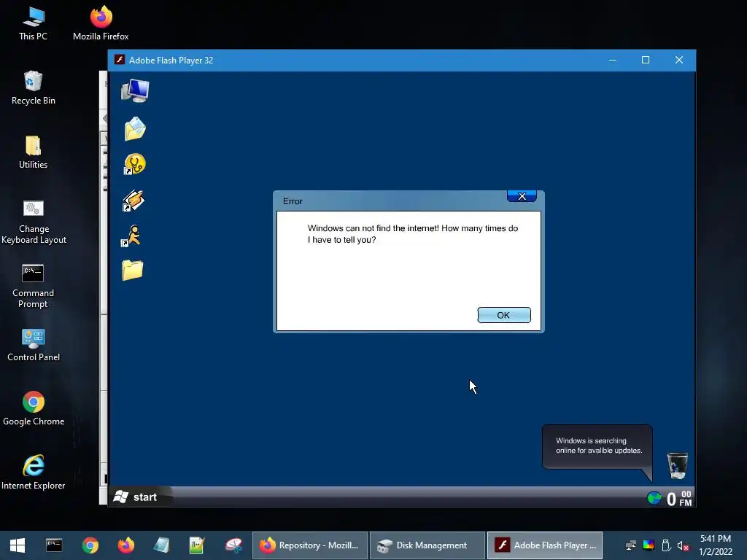Launch Internet Explorer from the desktop
The image size is (747, 560).
tap(34, 472)
